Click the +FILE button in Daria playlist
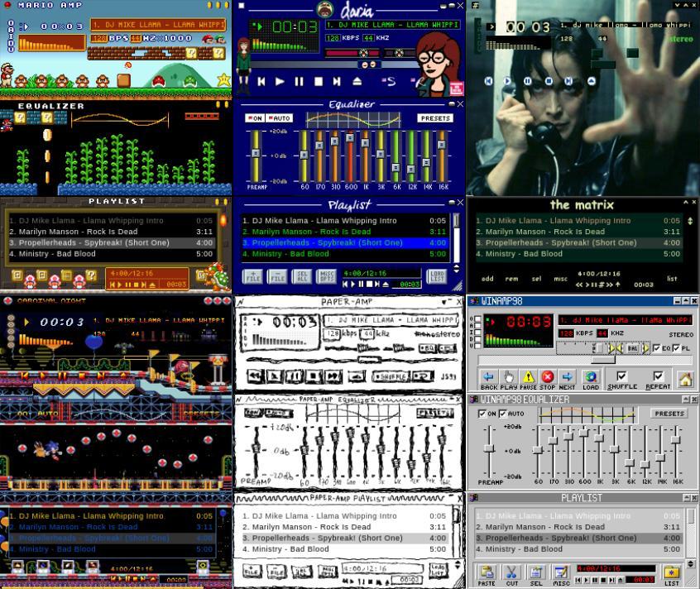 pos(252,276)
